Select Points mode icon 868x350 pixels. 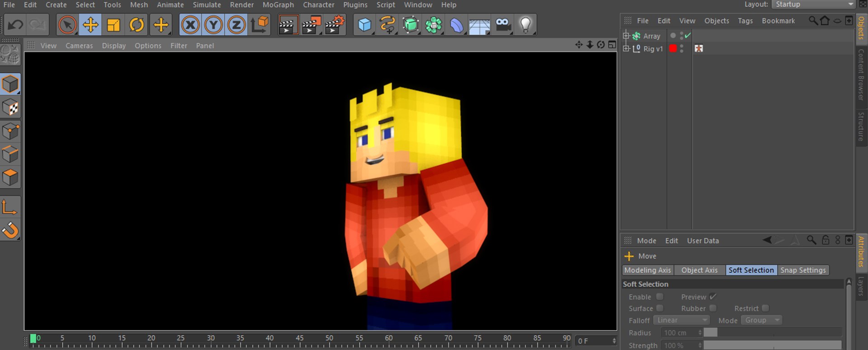(x=10, y=131)
